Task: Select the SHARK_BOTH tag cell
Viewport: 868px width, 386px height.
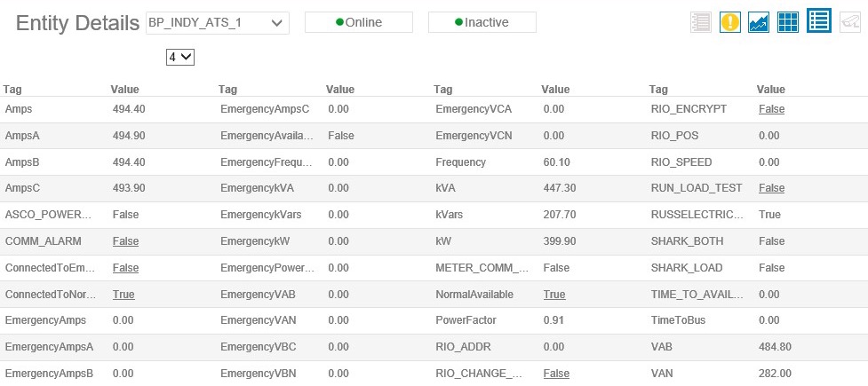Action: pyautogui.click(x=687, y=241)
